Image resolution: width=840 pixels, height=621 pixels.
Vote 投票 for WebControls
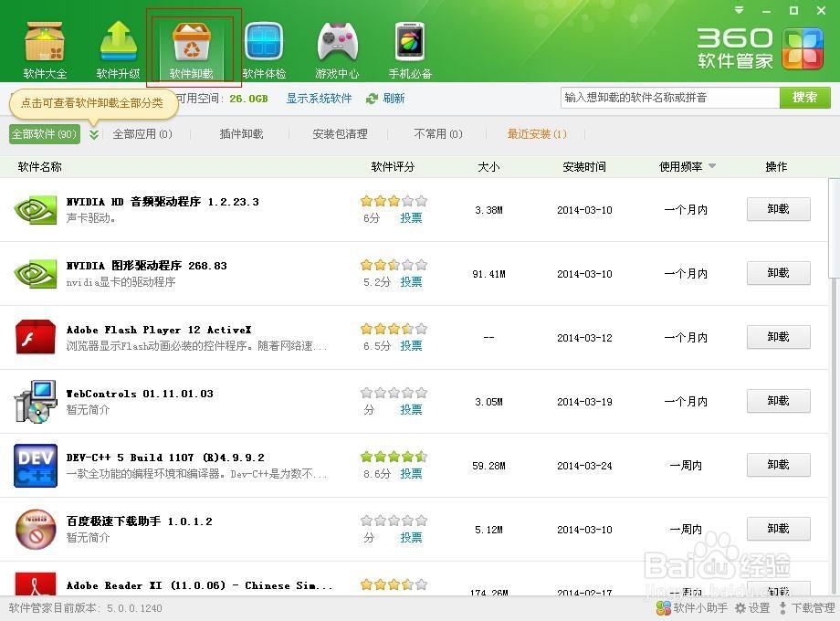tap(411, 410)
